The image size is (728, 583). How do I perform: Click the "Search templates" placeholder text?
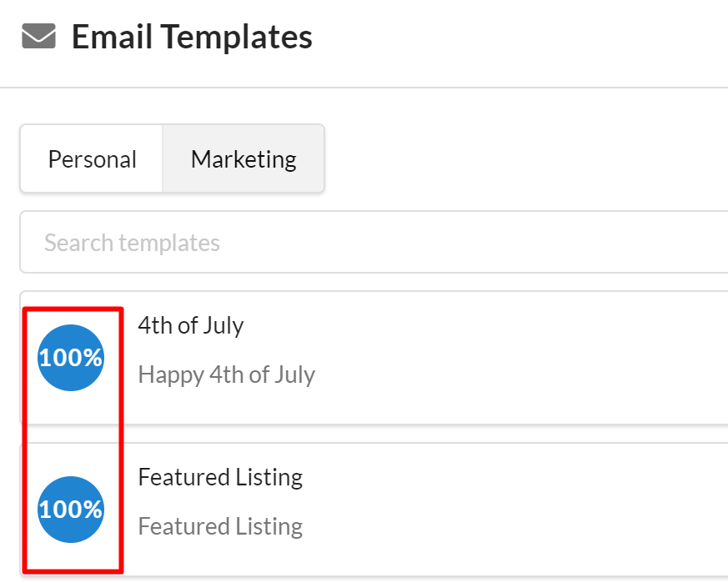[132, 243]
